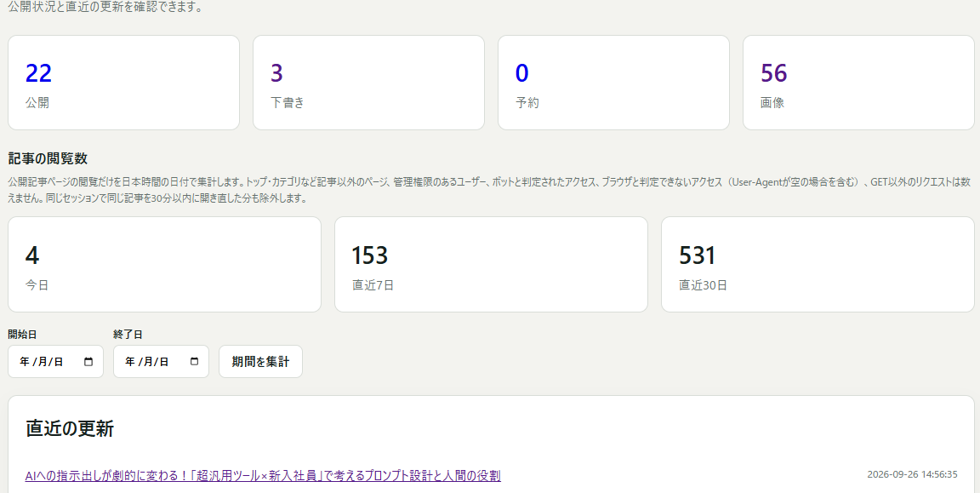
Task: Click the 記事の閲覧数 heading
Action: (x=48, y=159)
